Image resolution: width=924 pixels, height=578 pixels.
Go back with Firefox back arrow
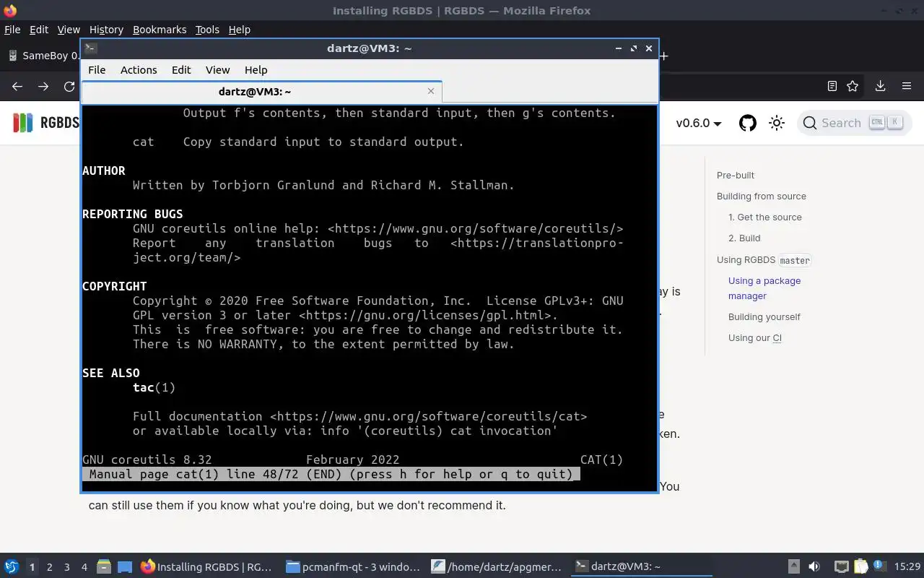17,86
